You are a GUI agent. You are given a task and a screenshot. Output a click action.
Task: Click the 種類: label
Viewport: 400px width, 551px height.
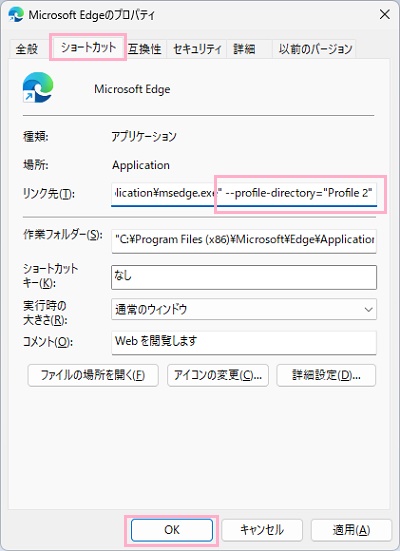pyautogui.click(x=36, y=136)
